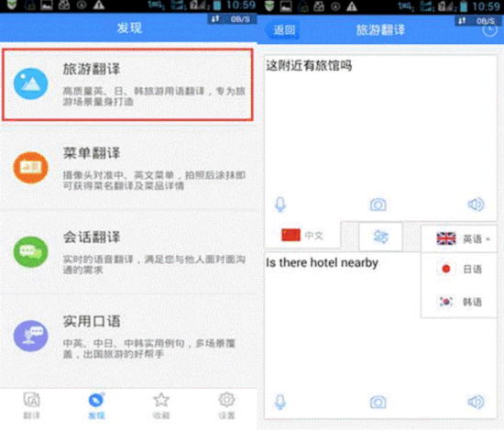Open 菜单翻译 menu translation orange icon
The width and height of the screenshot is (504, 431).
click(30, 168)
